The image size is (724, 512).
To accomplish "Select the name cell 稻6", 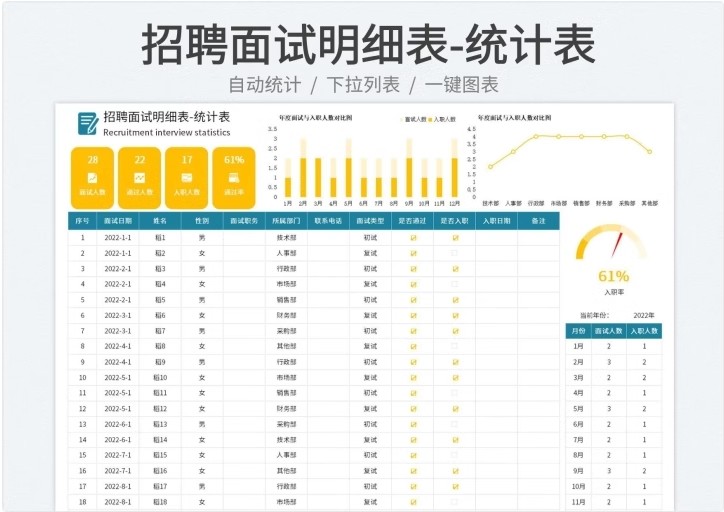I will 160,315.
